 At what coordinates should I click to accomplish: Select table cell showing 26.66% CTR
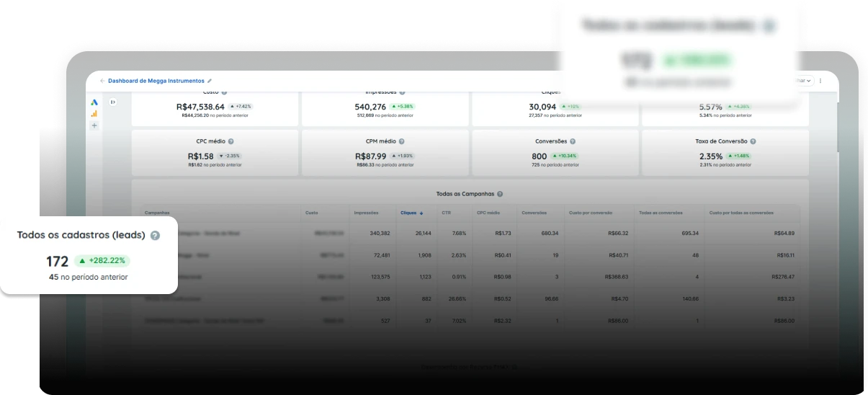[457, 298]
